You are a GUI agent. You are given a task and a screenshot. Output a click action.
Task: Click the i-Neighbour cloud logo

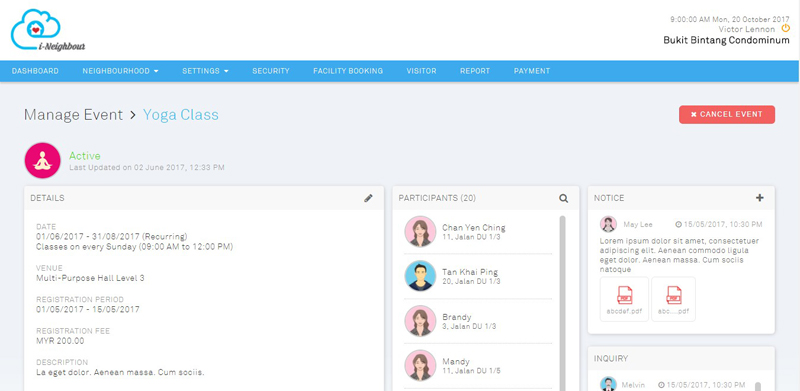pos(47,30)
